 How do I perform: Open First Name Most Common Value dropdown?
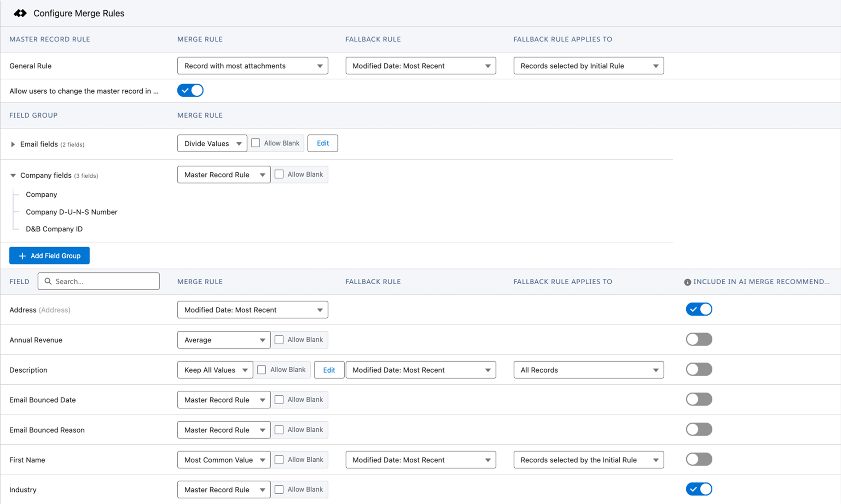[x=223, y=460]
